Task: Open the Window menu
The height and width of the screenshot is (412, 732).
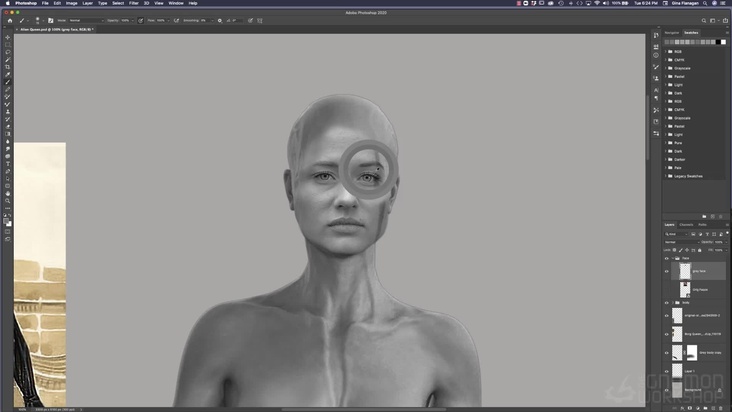Action: [176, 3]
